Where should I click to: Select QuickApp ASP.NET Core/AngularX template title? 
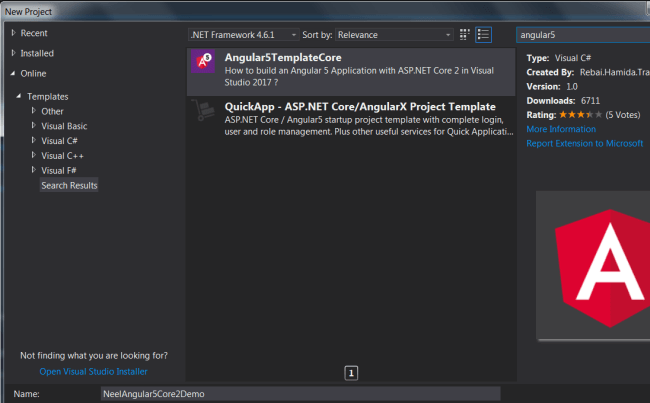coord(360,107)
